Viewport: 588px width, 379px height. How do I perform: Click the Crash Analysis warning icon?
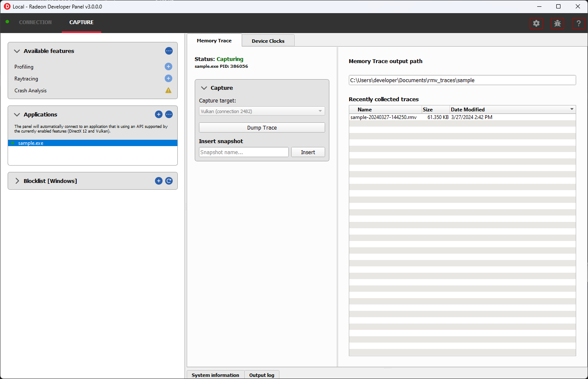click(x=168, y=90)
